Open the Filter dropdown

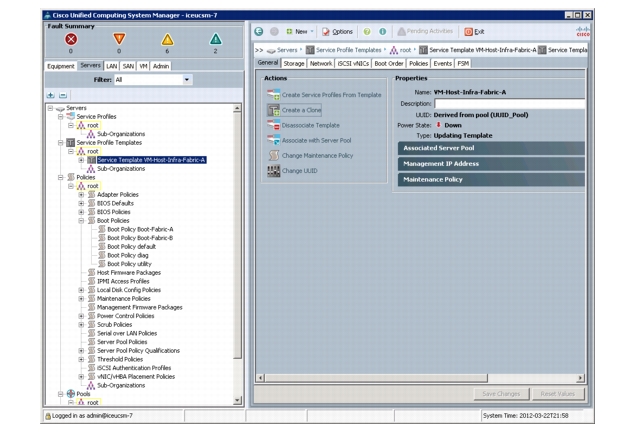[x=187, y=80]
